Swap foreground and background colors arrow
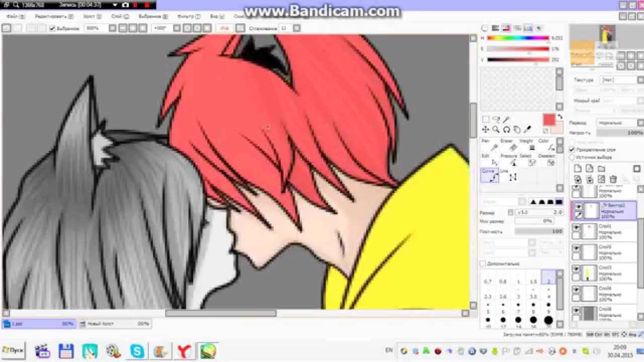This screenshot has width=644, height=362. point(559,117)
